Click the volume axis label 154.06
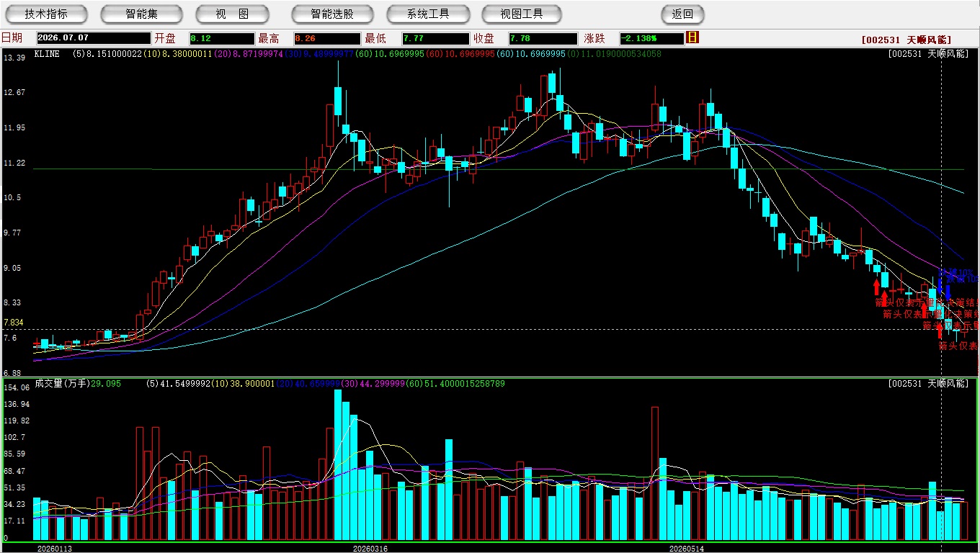Screen dimensions: 980x553 coord(16,387)
